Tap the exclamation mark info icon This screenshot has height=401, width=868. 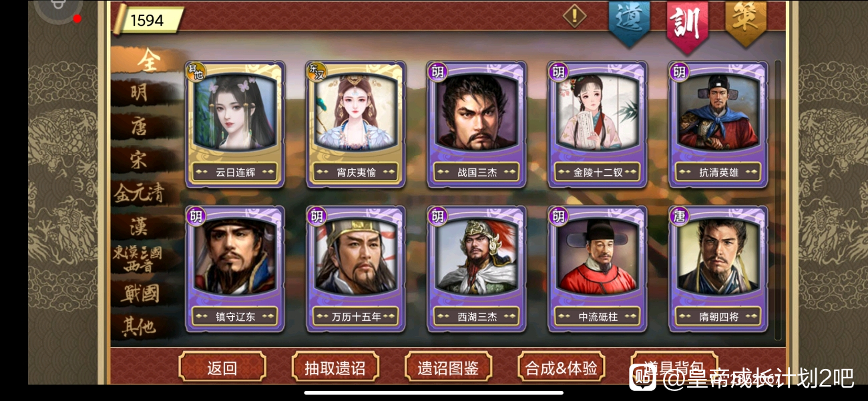pyautogui.click(x=574, y=15)
